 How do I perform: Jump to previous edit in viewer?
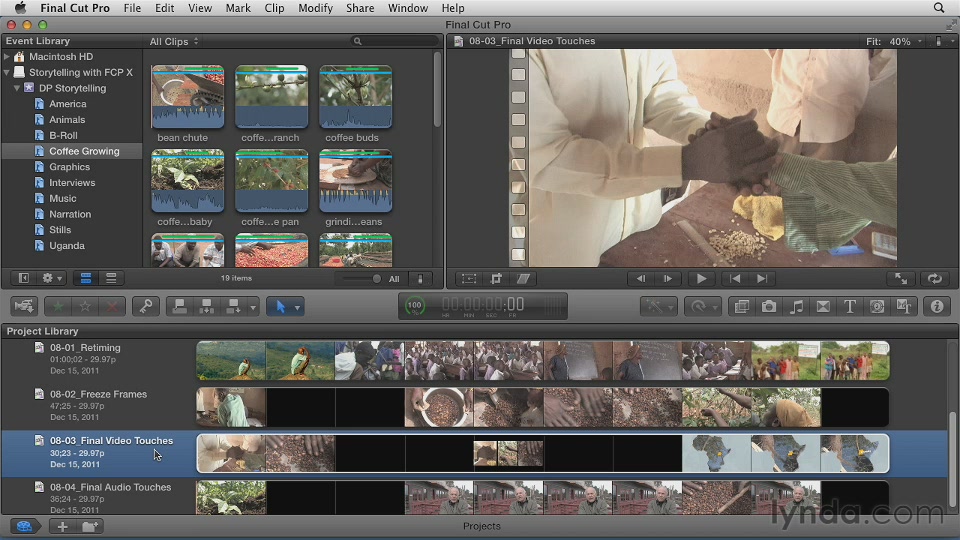point(735,279)
